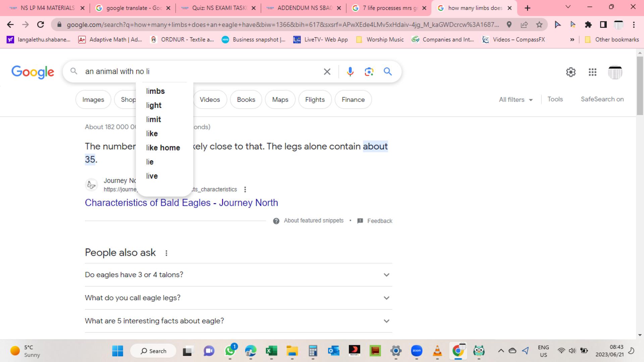This screenshot has width=644, height=362.
Task: Share this page from address bar
Action: pos(524,24)
